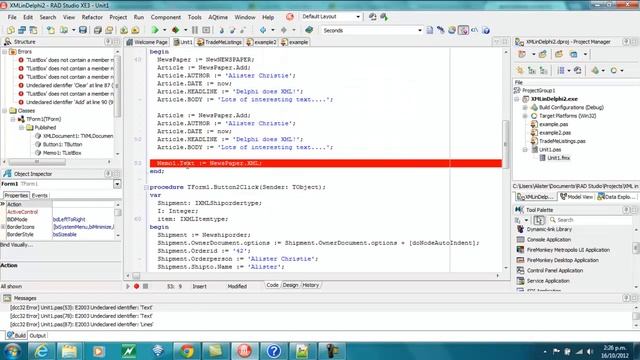Expand Build Configurations (Debug) node

point(525,107)
